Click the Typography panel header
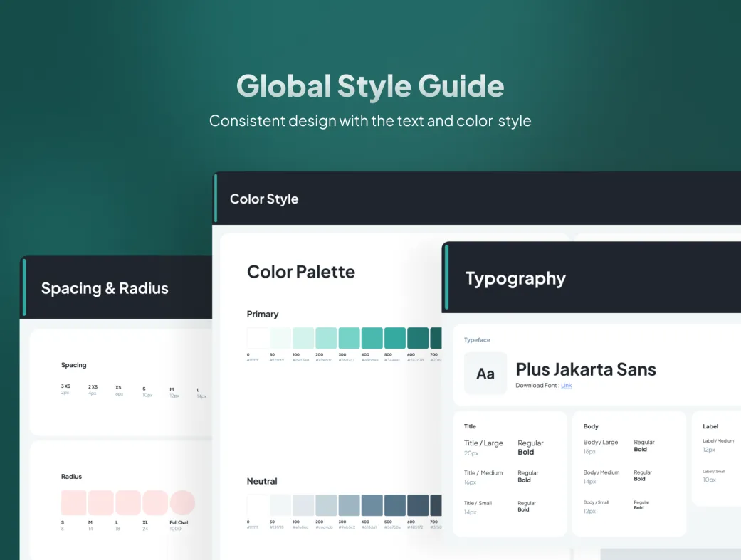 [x=515, y=278]
